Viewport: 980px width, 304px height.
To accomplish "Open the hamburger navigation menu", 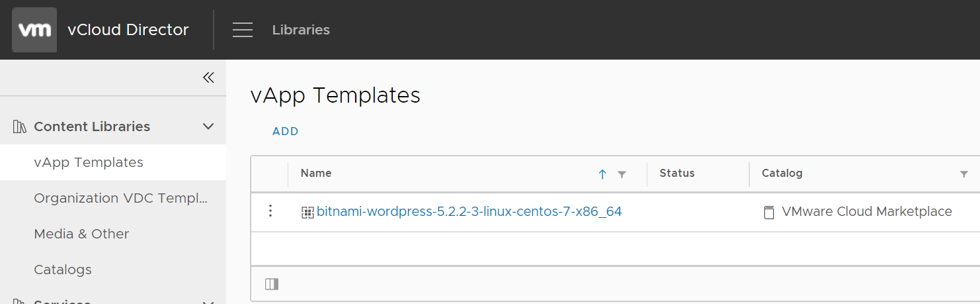I will point(243,30).
